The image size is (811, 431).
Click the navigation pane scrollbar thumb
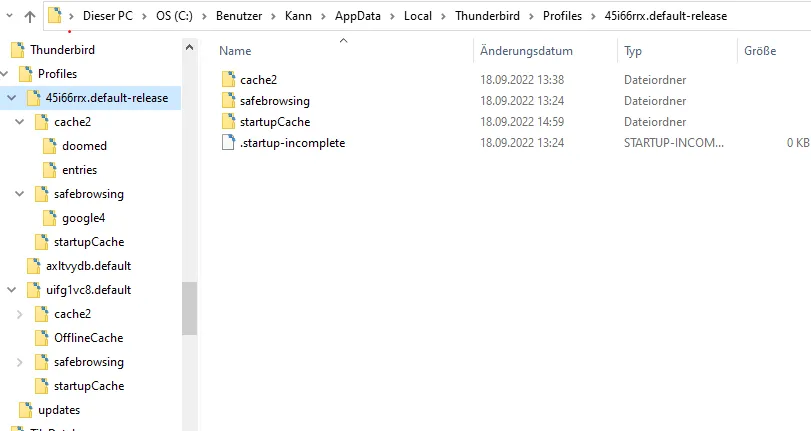[x=189, y=308]
